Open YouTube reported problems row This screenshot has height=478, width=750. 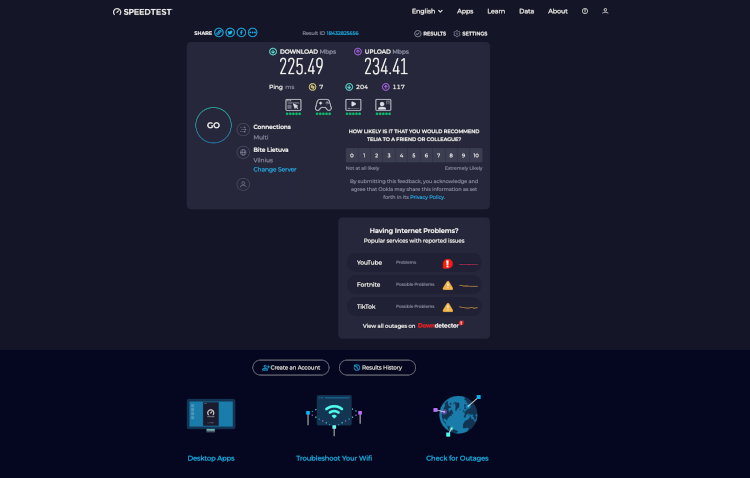click(x=414, y=263)
